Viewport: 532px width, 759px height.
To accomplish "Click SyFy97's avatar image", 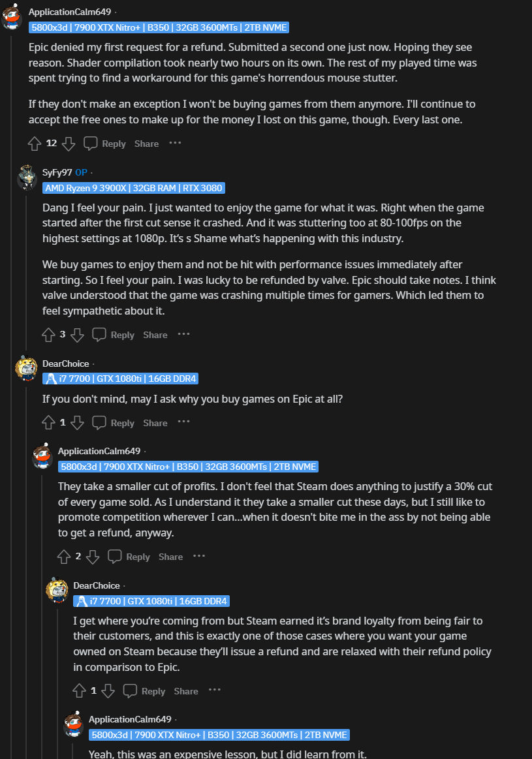I will click(27, 178).
